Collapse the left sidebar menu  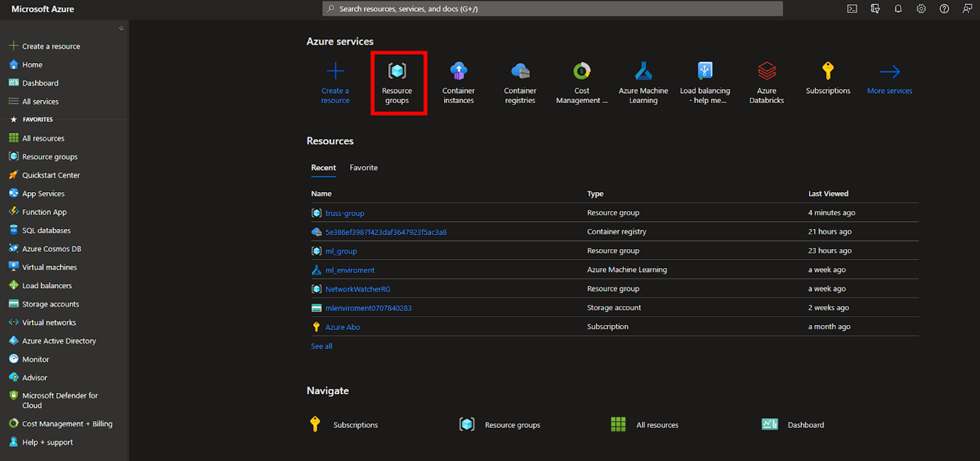coord(121,28)
